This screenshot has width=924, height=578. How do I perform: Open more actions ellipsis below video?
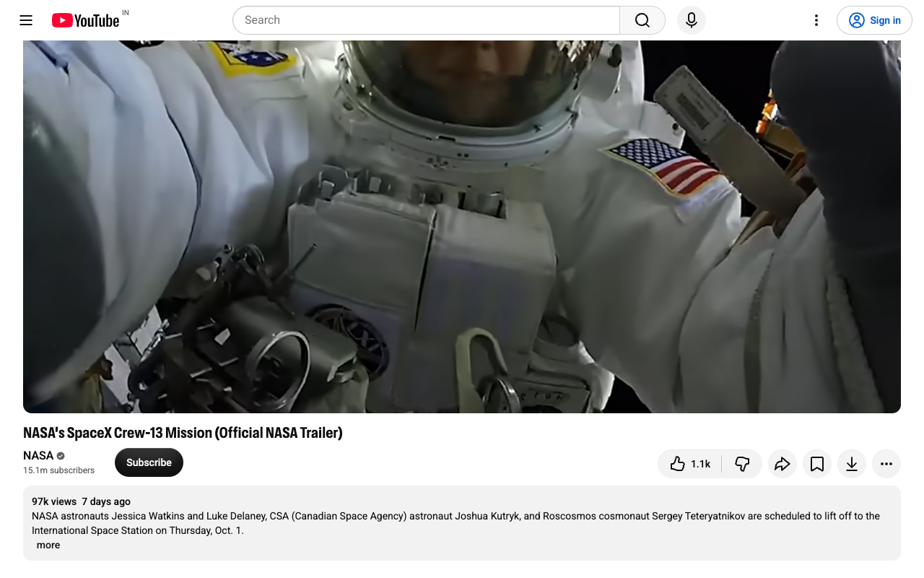(x=886, y=464)
